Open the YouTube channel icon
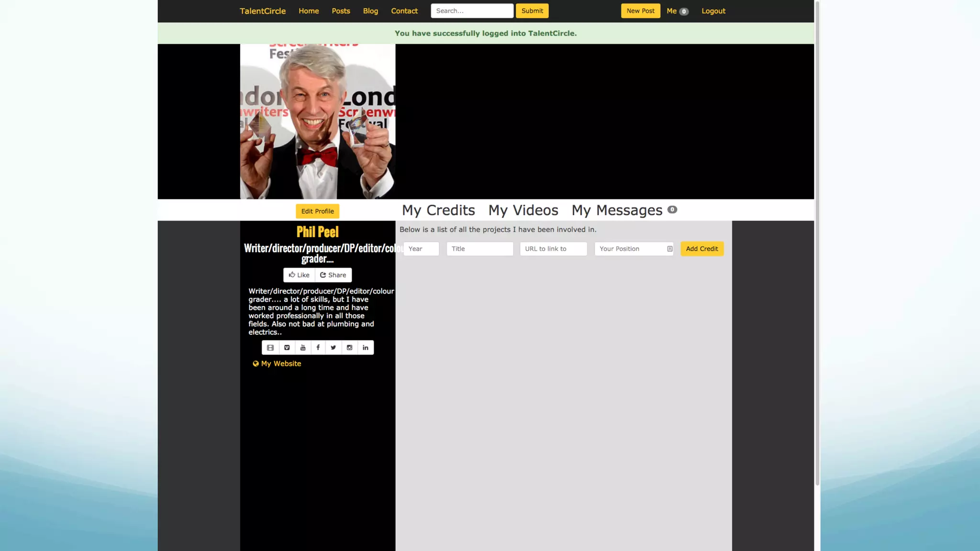The height and width of the screenshot is (551, 980). click(x=303, y=348)
